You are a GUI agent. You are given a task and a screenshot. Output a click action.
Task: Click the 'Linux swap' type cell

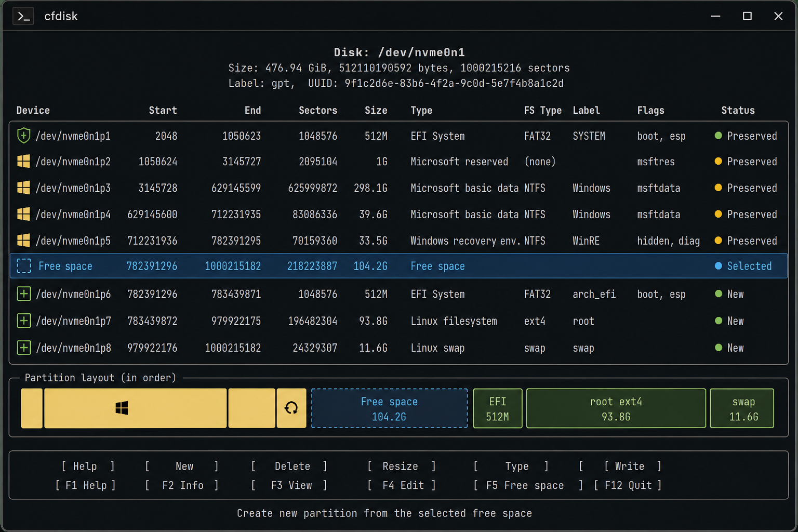click(x=437, y=348)
